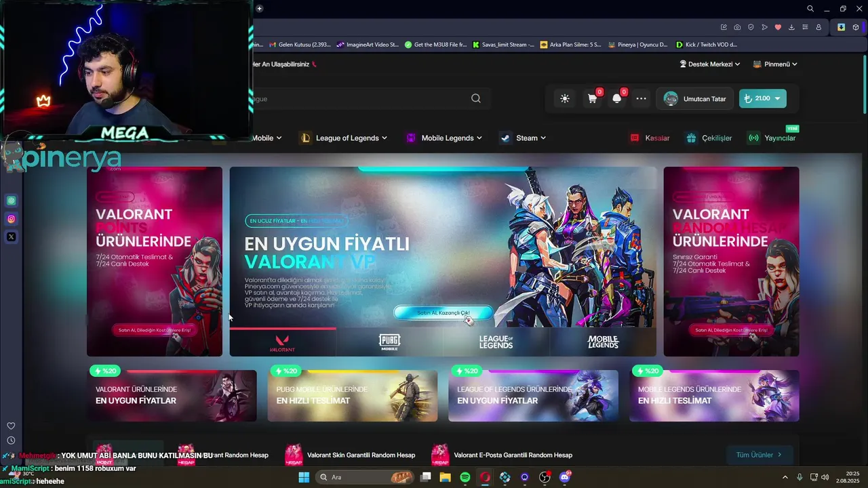Click the browser snapshot camera icon
The width and height of the screenshot is (868, 488).
(737, 27)
